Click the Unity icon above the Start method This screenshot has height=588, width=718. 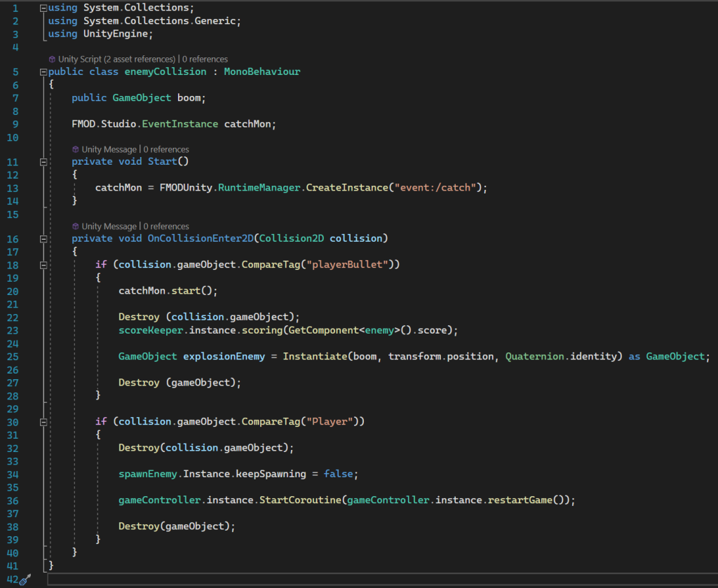click(76, 149)
